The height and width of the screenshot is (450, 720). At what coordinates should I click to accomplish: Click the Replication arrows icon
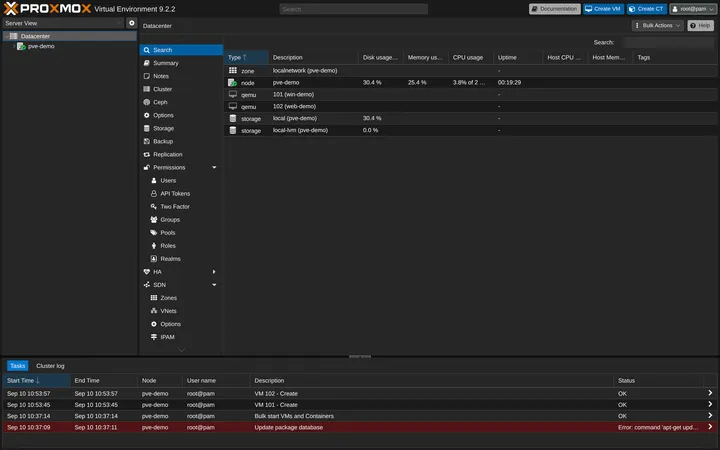[x=146, y=155]
